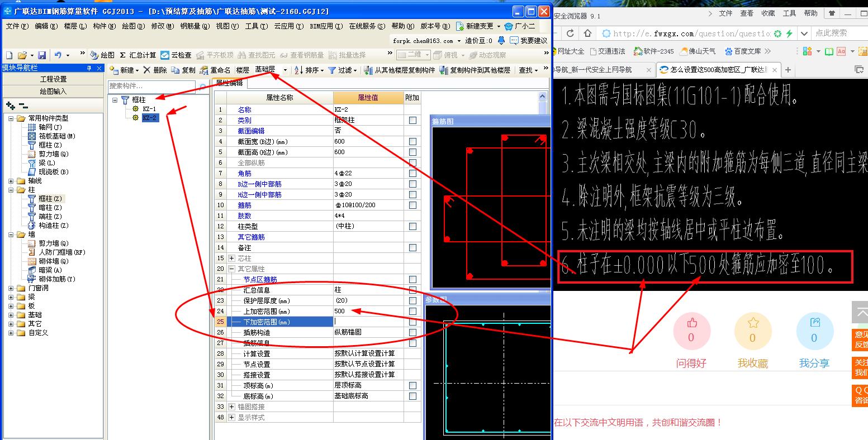This screenshot has height=440, width=868.
Task: Open the 云应用 menu
Action: [x=288, y=26]
